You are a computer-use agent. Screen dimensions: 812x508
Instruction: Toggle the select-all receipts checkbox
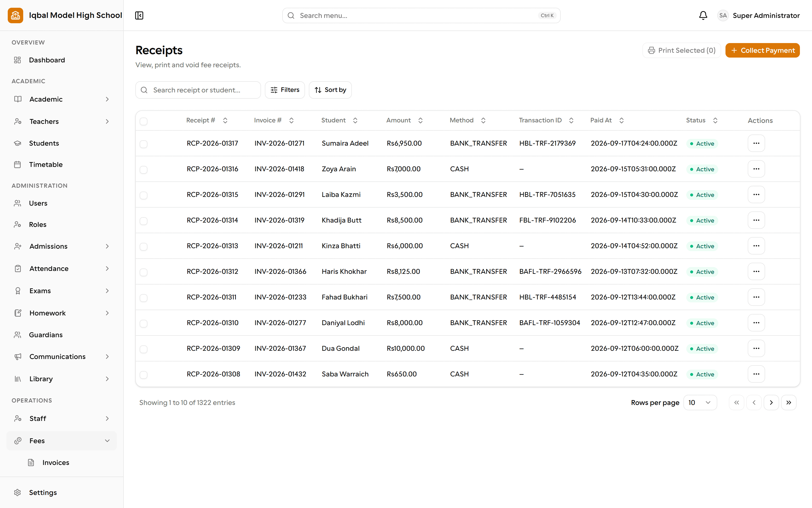tap(144, 121)
